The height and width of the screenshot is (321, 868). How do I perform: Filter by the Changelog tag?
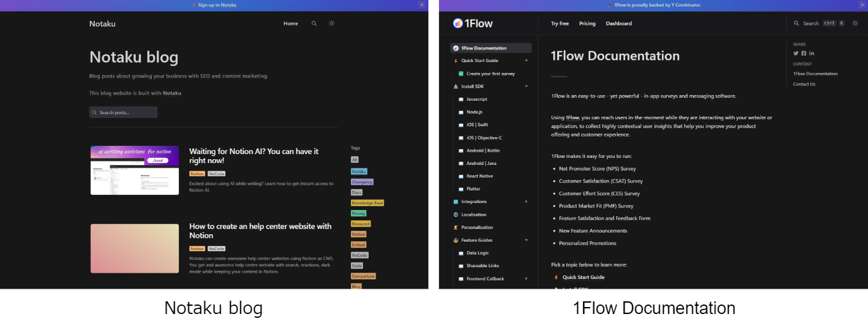tap(362, 182)
